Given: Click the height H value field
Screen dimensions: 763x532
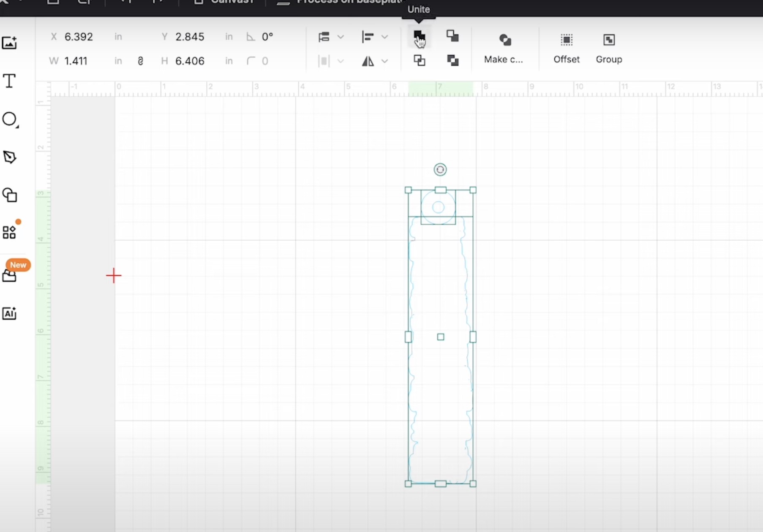Looking at the screenshot, I should pyautogui.click(x=190, y=61).
